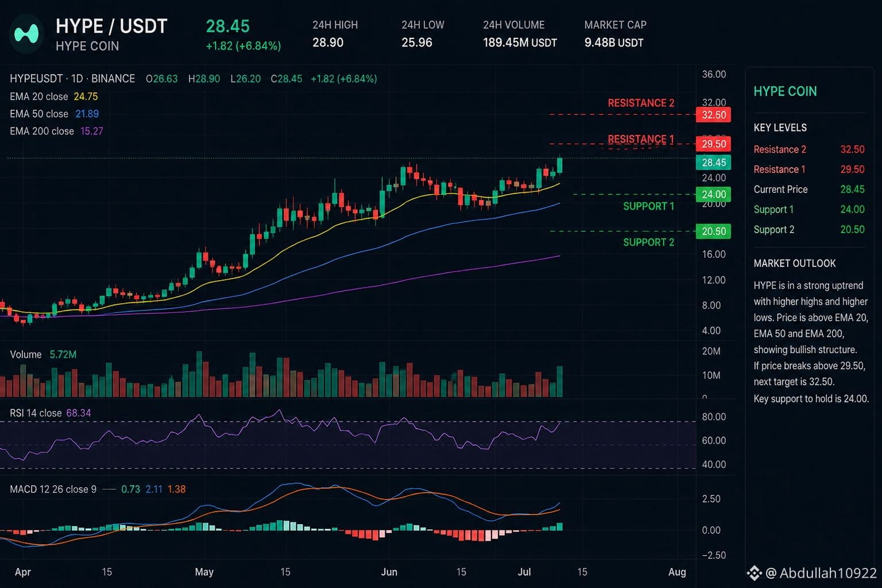Click the green 28.45 current price tag on the axis
Screen dimensions: 882x588
click(713, 163)
